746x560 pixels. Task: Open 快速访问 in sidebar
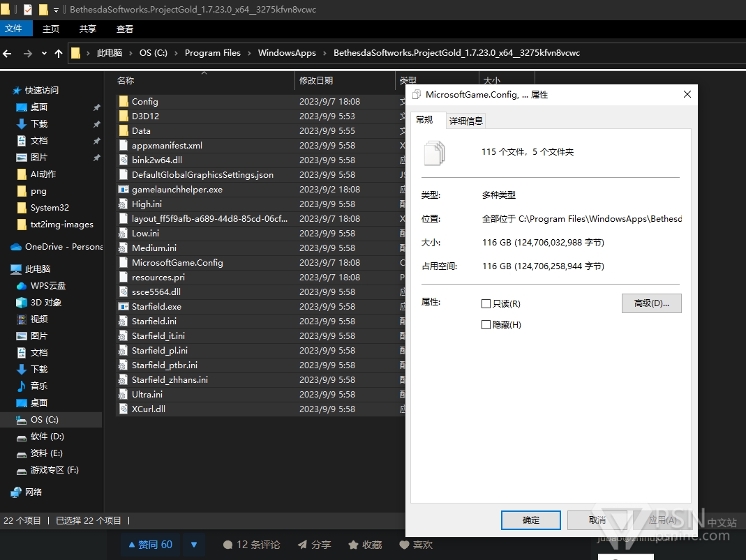coord(42,91)
